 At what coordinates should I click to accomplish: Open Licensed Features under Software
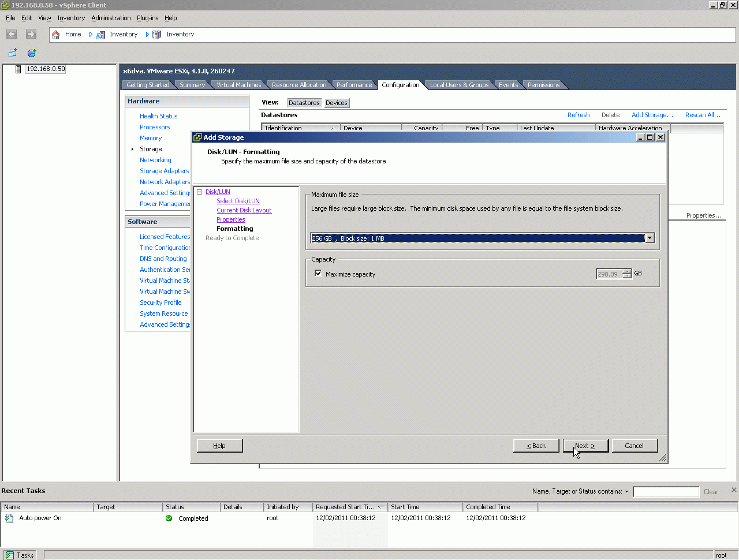(x=165, y=237)
